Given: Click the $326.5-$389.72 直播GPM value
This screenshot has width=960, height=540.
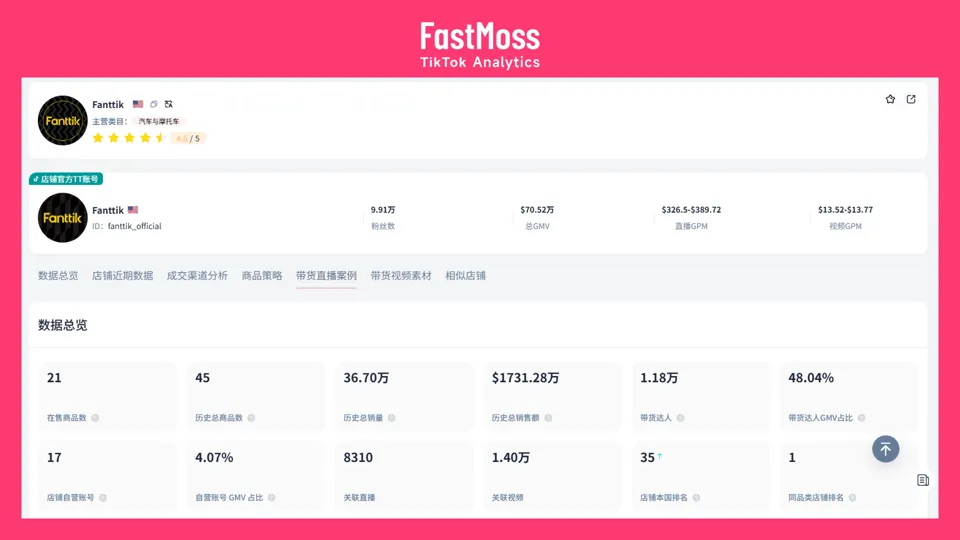Looking at the screenshot, I should (691, 209).
